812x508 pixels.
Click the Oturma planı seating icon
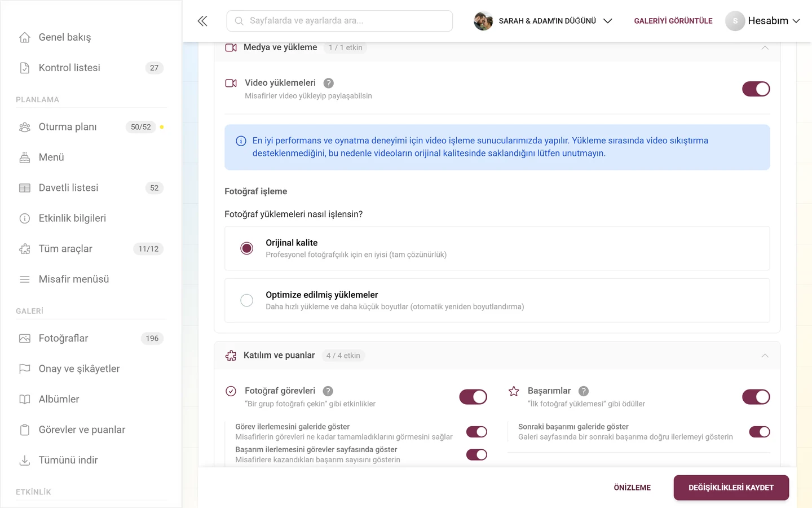pyautogui.click(x=25, y=127)
